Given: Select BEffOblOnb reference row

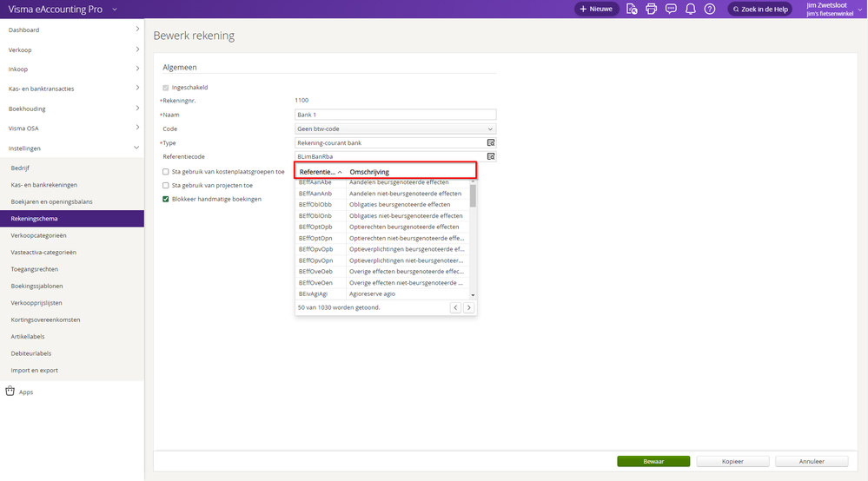Looking at the screenshot, I should pos(382,215).
